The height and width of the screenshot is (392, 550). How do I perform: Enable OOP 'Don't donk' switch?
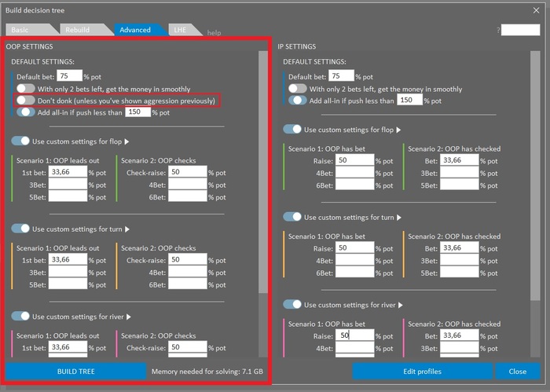pyautogui.click(x=26, y=101)
